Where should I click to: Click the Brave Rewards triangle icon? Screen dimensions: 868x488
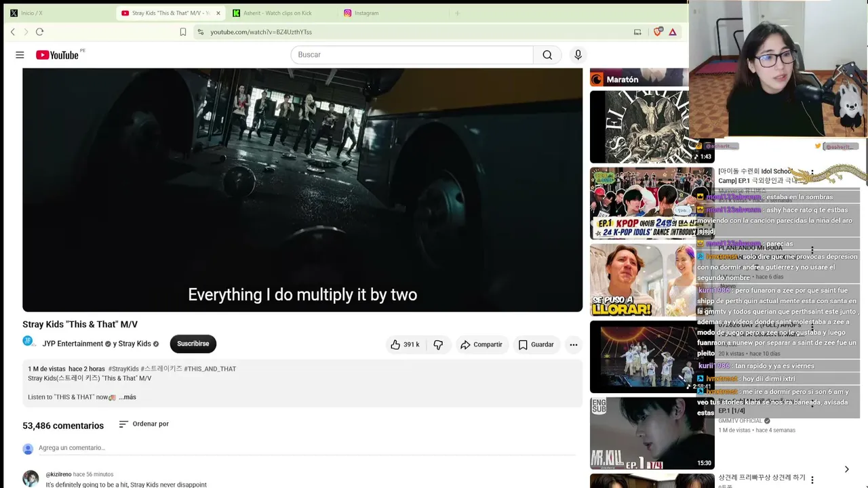673,32
